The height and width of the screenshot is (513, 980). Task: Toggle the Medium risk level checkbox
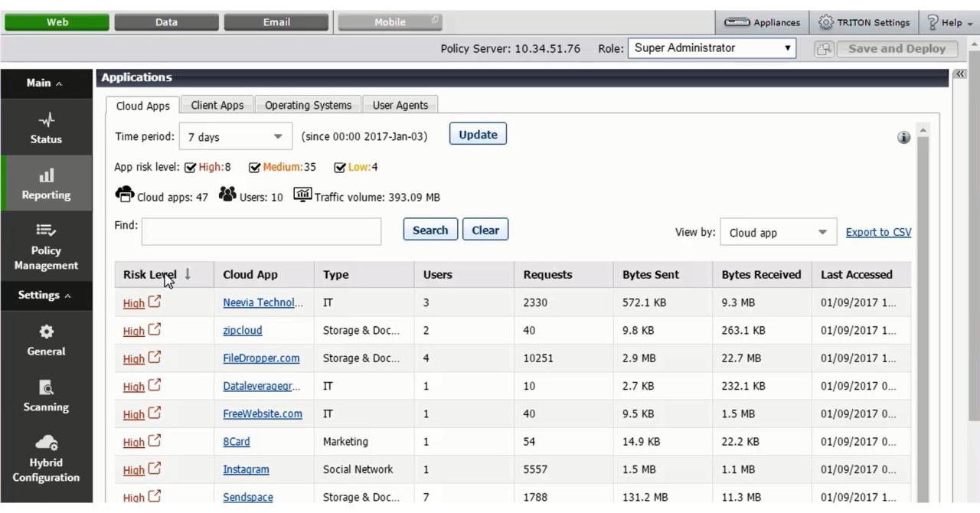pos(255,167)
